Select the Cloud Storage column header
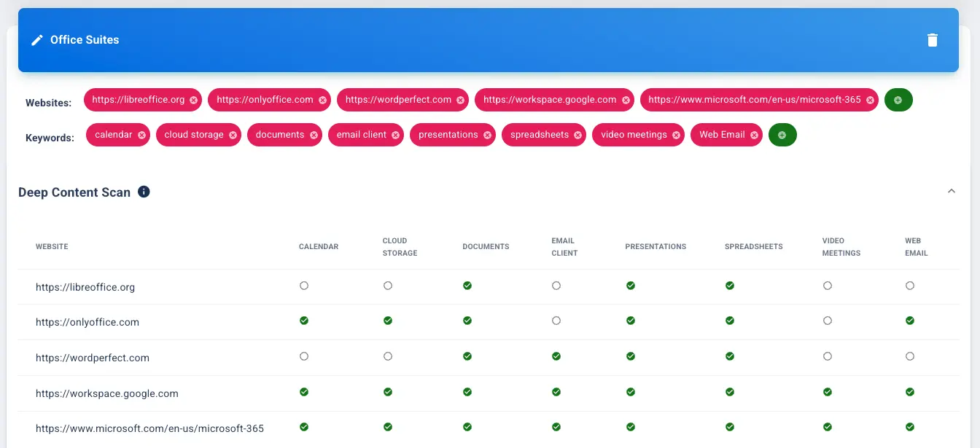The width and height of the screenshot is (980, 448). (x=399, y=246)
